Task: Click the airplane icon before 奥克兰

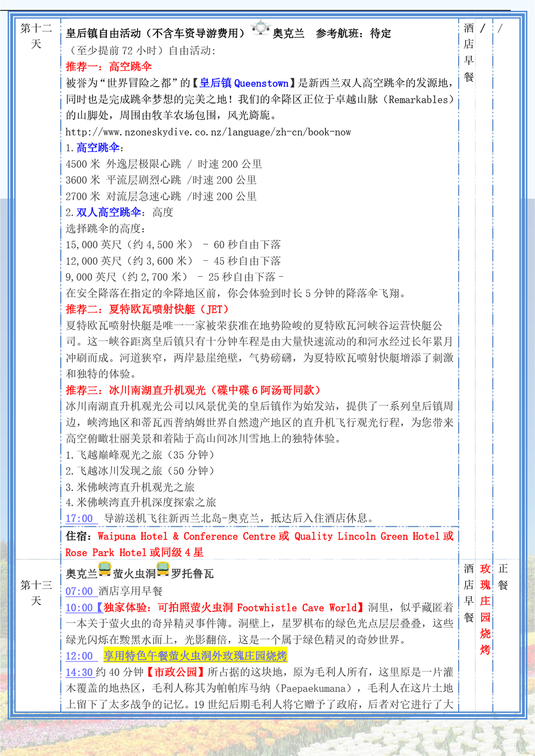Action: tap(260, 28)
